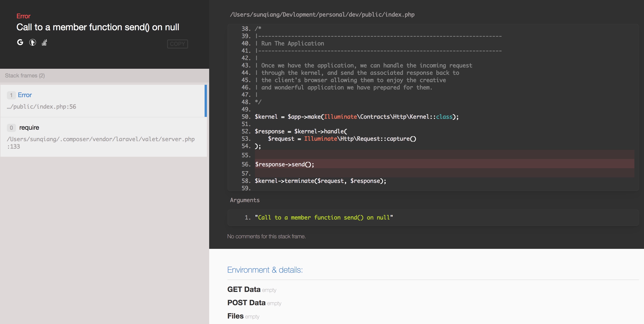Click line 50 $kernel assignment code

[357, 117]
